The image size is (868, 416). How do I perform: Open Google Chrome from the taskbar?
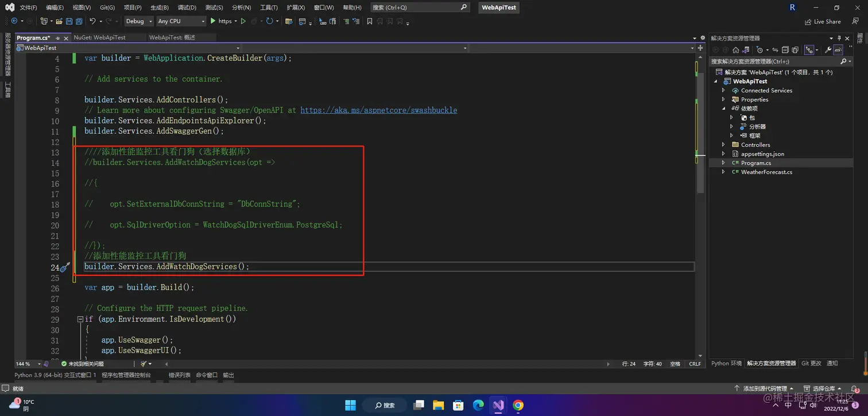[518, 405]
